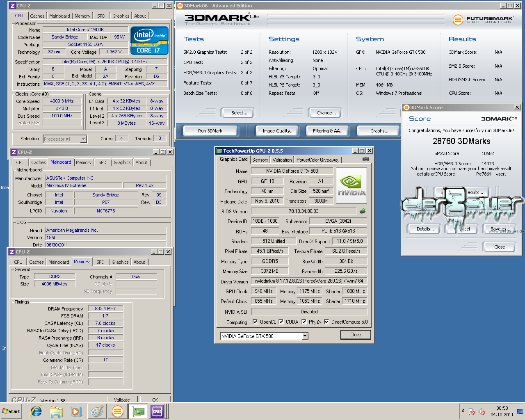Click the BIOS version save chip icon in GPU-Z
525x420 pixels.
[x=363, y=211]
